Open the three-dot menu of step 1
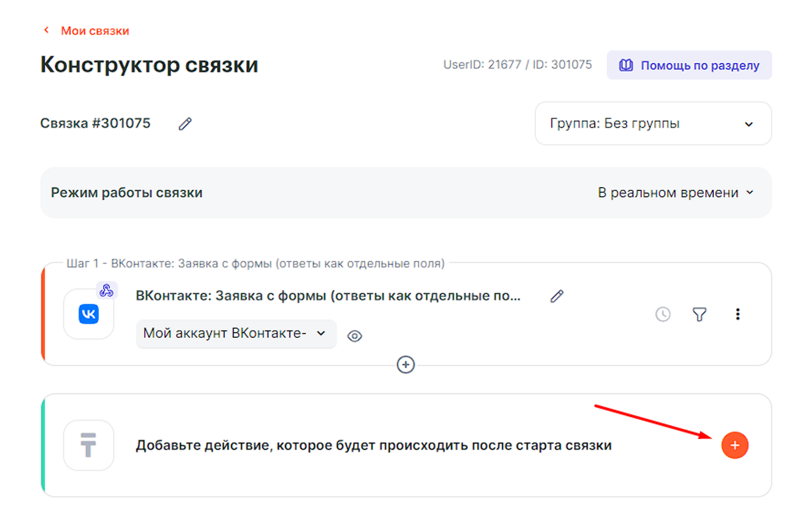This screenshot has width=812, height=529. (x=737, y=314)
